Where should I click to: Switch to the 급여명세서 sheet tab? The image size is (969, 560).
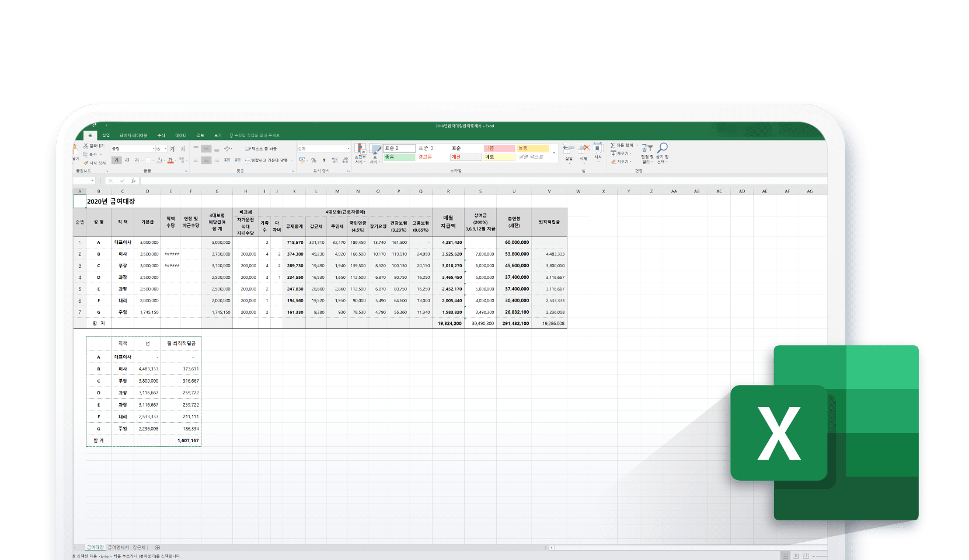pos(118,547)
